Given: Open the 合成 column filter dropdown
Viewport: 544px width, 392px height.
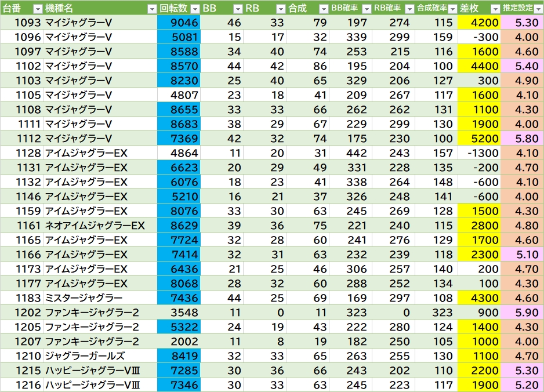Looking at the screenshot, I should pyautogui.click(x=324, y=9).
